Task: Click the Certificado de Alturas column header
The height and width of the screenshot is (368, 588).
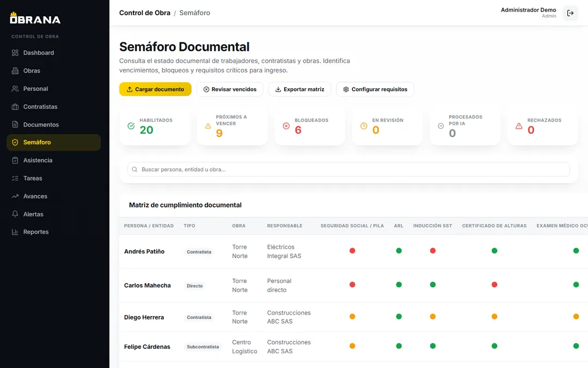Action: [x=494, y=226]
